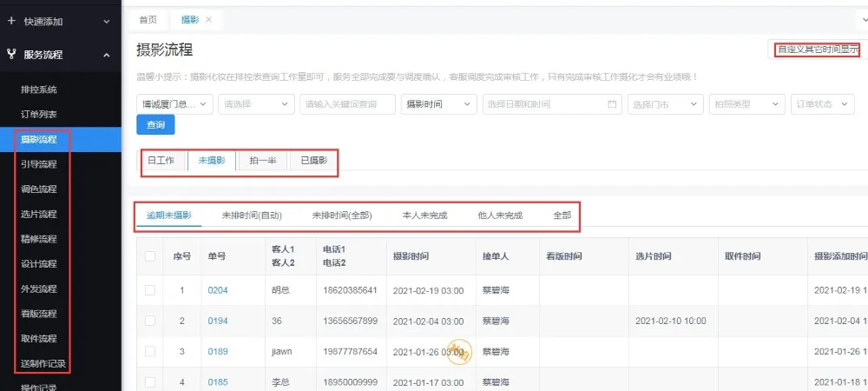
Task: Select the 本人未完成 tab
Action: pos(424,215)
